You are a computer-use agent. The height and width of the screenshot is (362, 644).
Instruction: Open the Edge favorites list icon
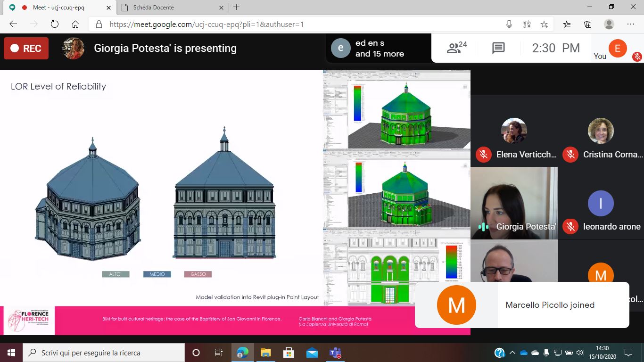point(567,25)
